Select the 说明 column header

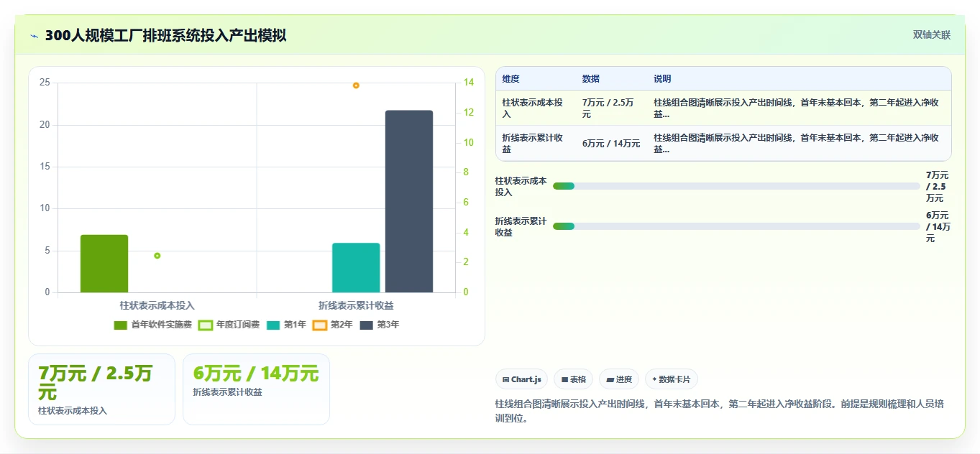(799, 79)
